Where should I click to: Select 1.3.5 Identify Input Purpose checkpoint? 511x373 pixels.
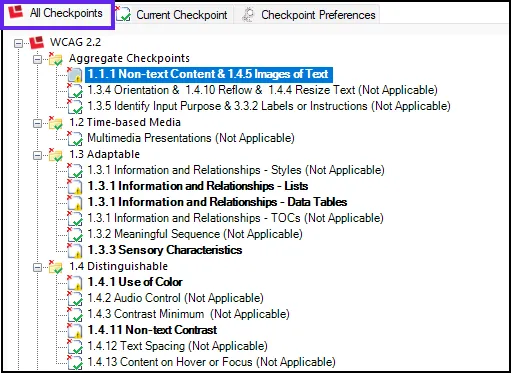[269, 106]
